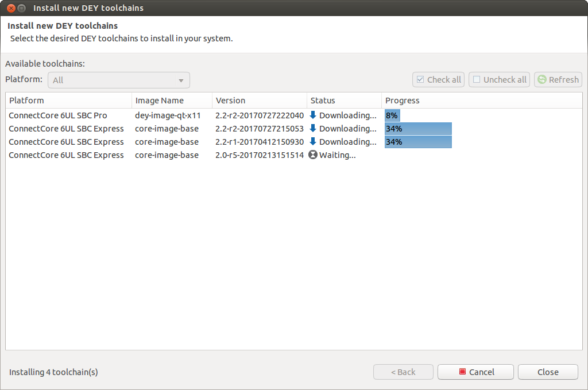
Task: Click the hourglass Waiting status icon
Action: coord(313,155)
